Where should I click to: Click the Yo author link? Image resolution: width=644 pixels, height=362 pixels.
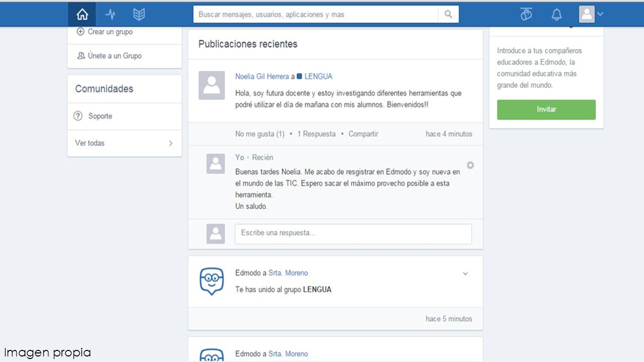pyautogui.click(x=239, y=157)
